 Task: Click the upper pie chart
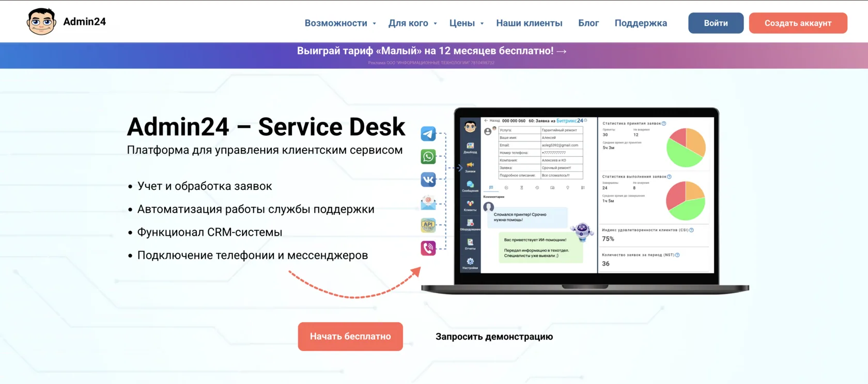tap(686, 148)
